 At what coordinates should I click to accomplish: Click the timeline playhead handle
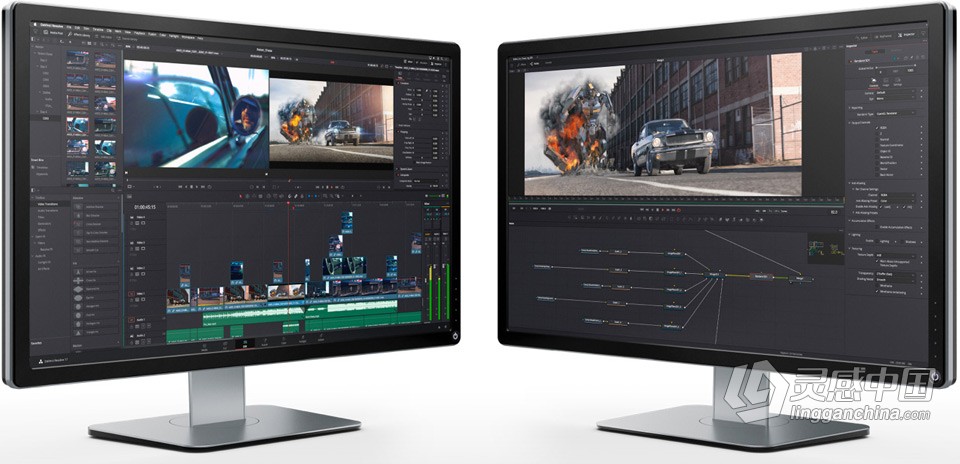tap(288, 203)
